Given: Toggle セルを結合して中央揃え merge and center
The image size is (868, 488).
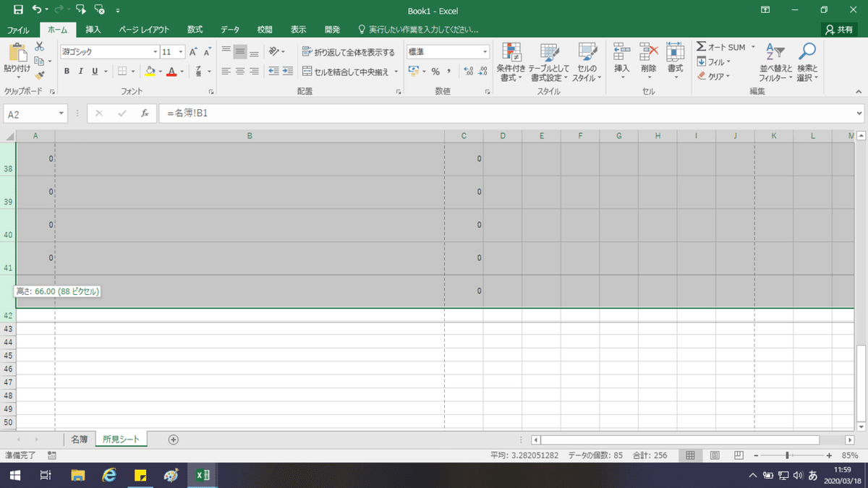Looking at the screenshot, I should click(x=346, y=71).
